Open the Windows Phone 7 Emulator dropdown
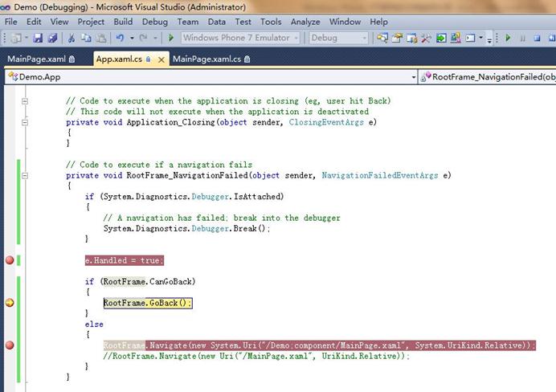The height and width of the screenshot is (392, 556). [296, 38]
